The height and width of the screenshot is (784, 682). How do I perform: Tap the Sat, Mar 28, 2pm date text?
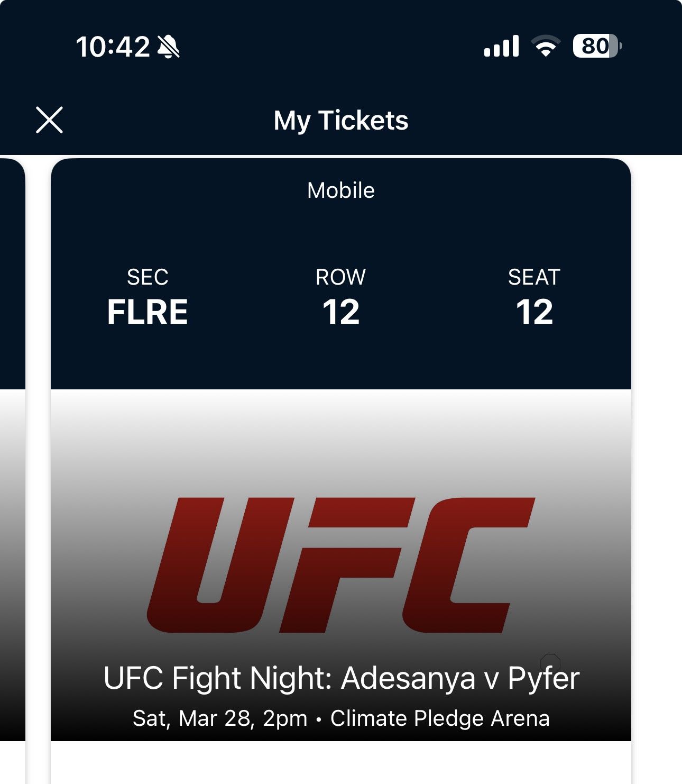[x=219, y=718]
